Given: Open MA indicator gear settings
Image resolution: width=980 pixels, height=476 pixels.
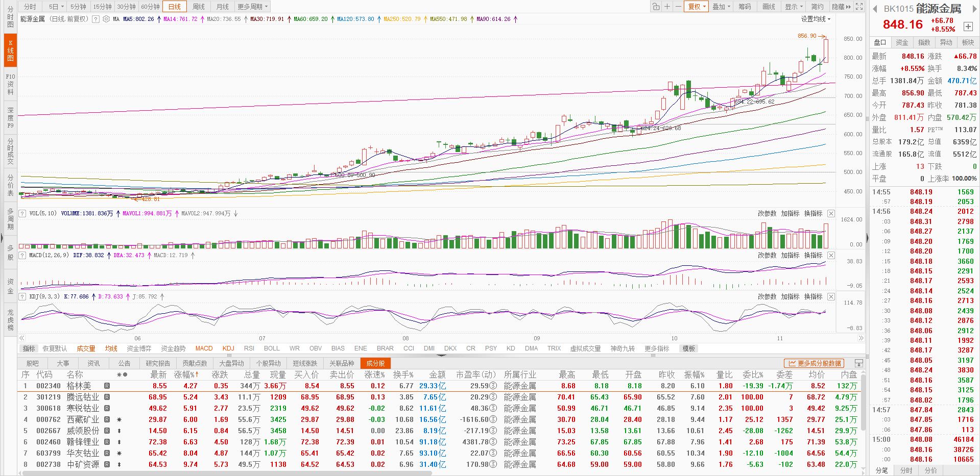Looking at the screenshot, I should tap(106, 19).
